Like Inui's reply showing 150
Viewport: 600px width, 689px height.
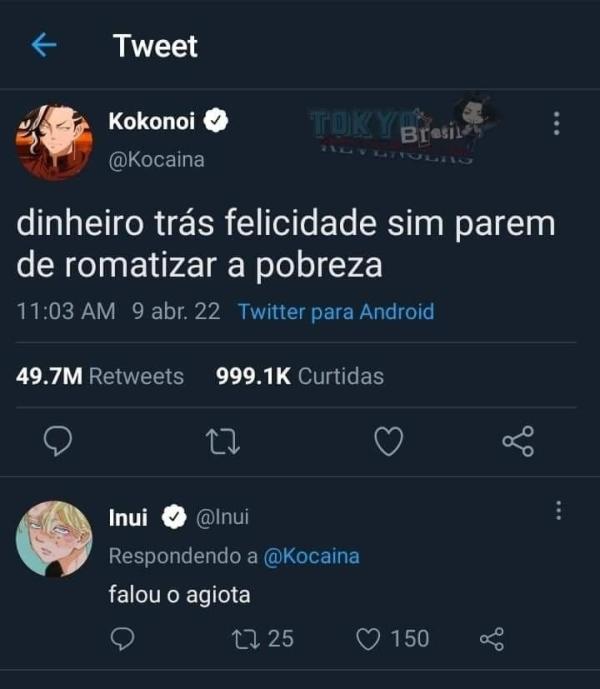tap(369, 638)
